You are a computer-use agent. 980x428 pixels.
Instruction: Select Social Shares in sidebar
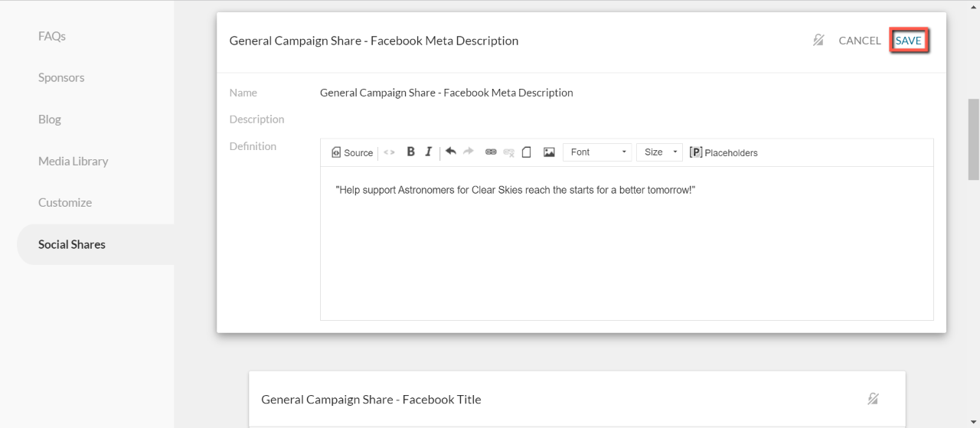96,244
